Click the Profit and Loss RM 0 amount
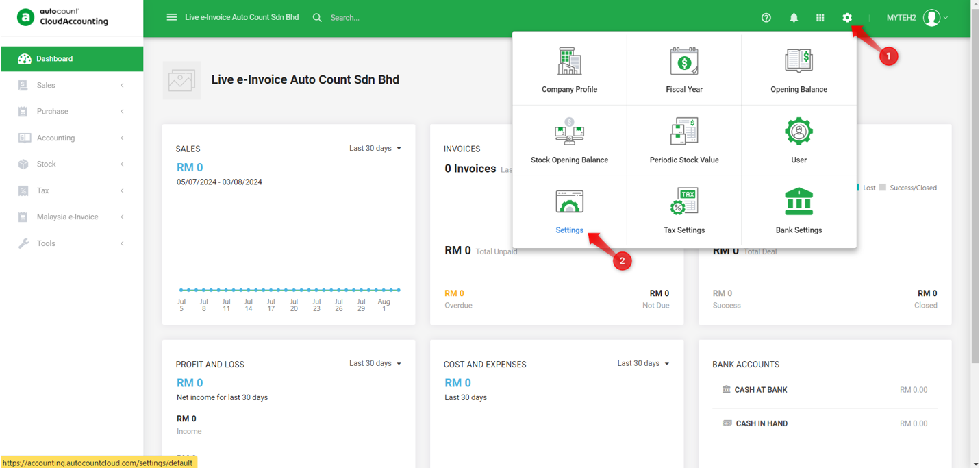Viewport: 980px width, 468px height. (190, 383)
